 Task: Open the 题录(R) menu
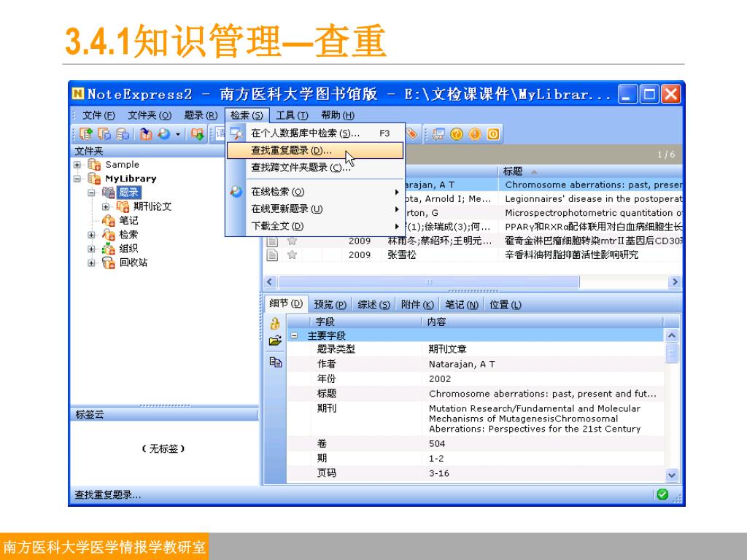[x=201, y=115]
